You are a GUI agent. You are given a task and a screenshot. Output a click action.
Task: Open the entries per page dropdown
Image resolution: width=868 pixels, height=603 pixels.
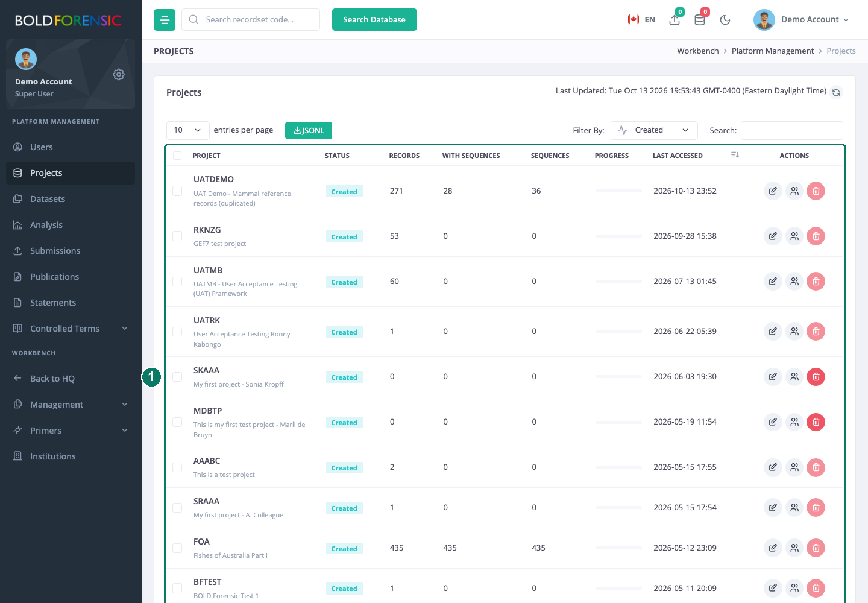coord(187,130)
